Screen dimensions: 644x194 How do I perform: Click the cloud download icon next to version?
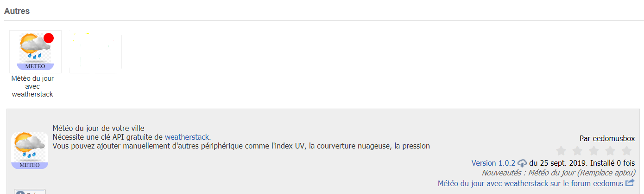pos(522,163)
